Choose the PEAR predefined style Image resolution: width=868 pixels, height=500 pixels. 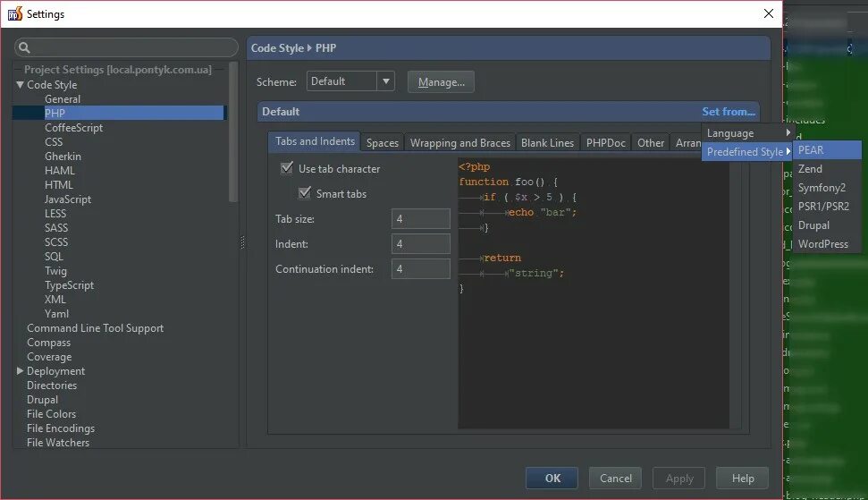[827, 150]
